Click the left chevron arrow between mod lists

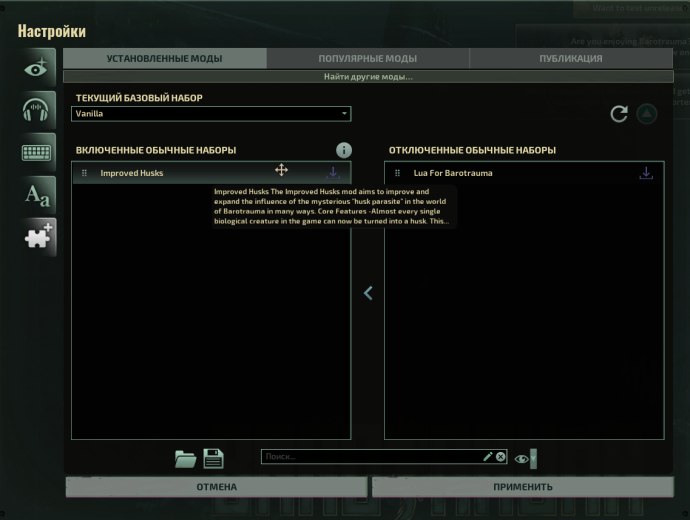368,293
